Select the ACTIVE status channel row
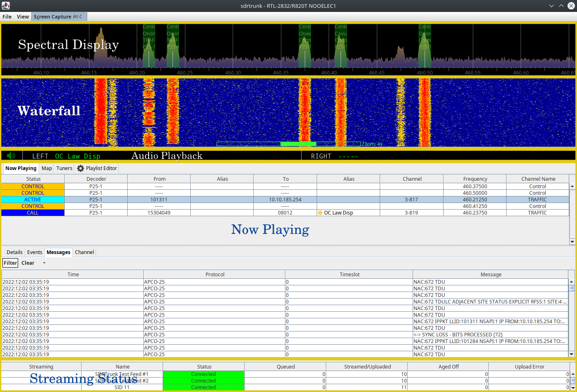The width and height of the screenshot is (577, 392). (285, 200)
